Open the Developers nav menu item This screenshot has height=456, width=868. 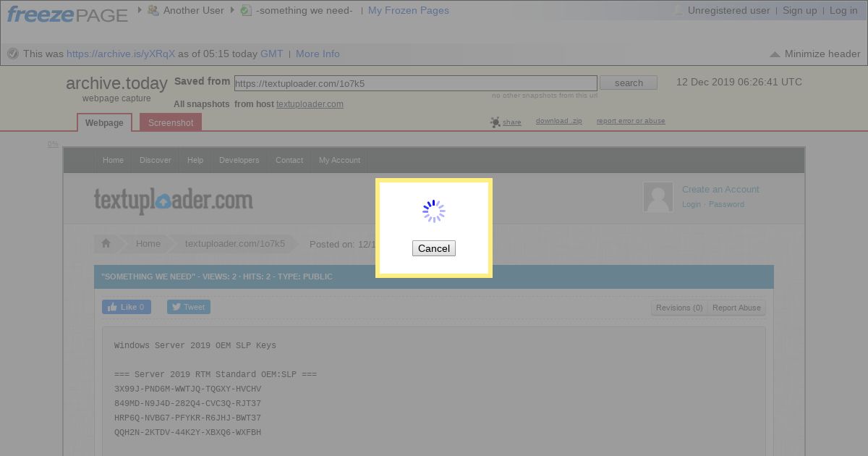[x=239, y=160]
